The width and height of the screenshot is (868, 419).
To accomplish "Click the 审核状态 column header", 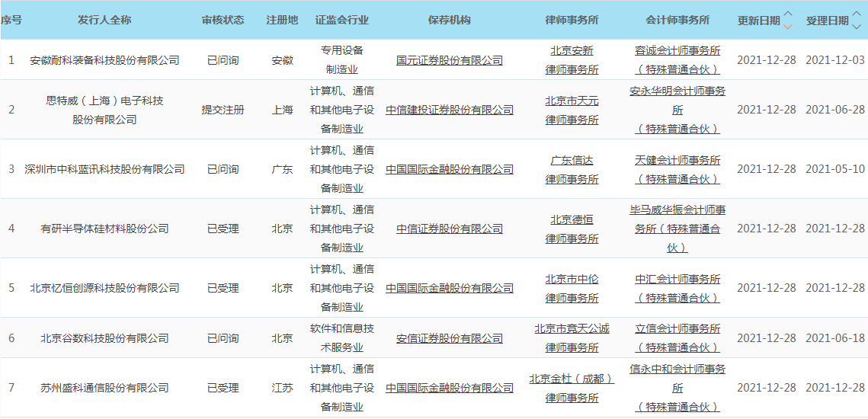I will click(x=223, y=20).
